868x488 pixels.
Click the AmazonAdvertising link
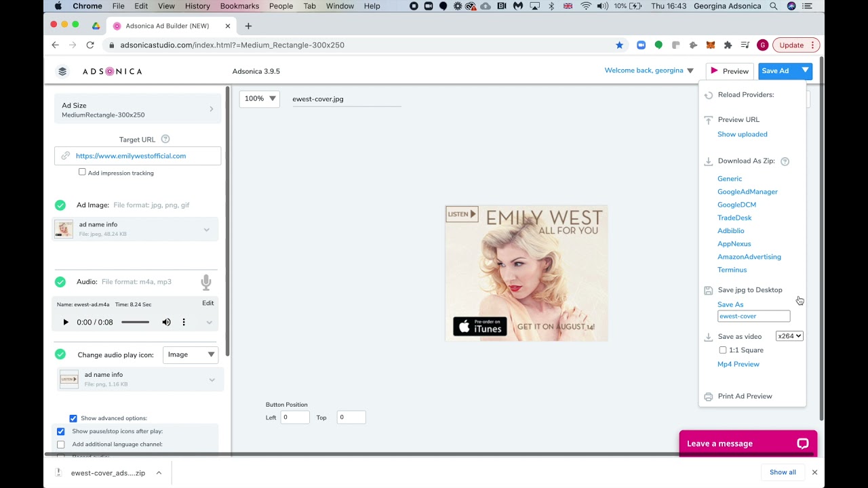(x=749, y=257)
